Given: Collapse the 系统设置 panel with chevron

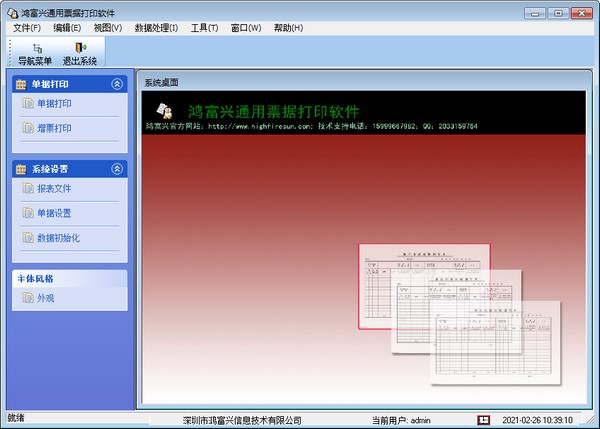Looking at the screenshot, I should [117, 169].
